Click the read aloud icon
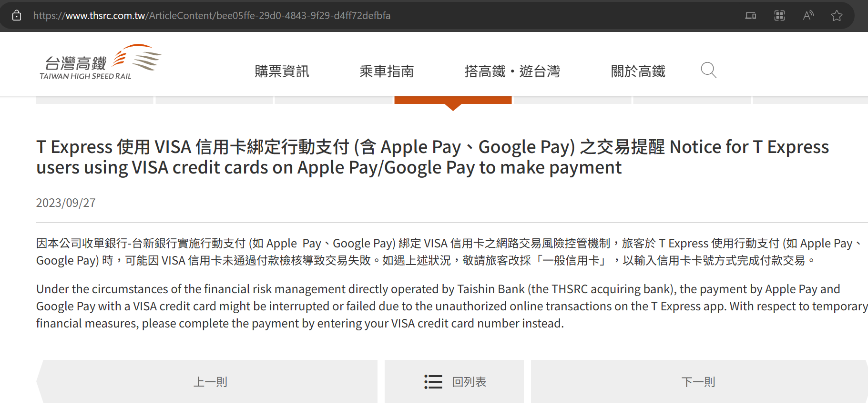This screenshot has width=868, height=419. [x=808, y=16]
